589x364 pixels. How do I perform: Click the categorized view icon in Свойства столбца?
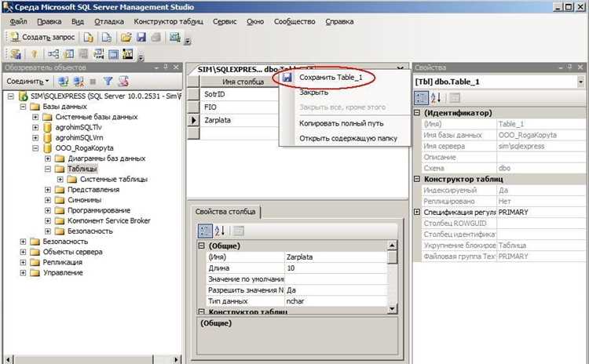(205, 231)
